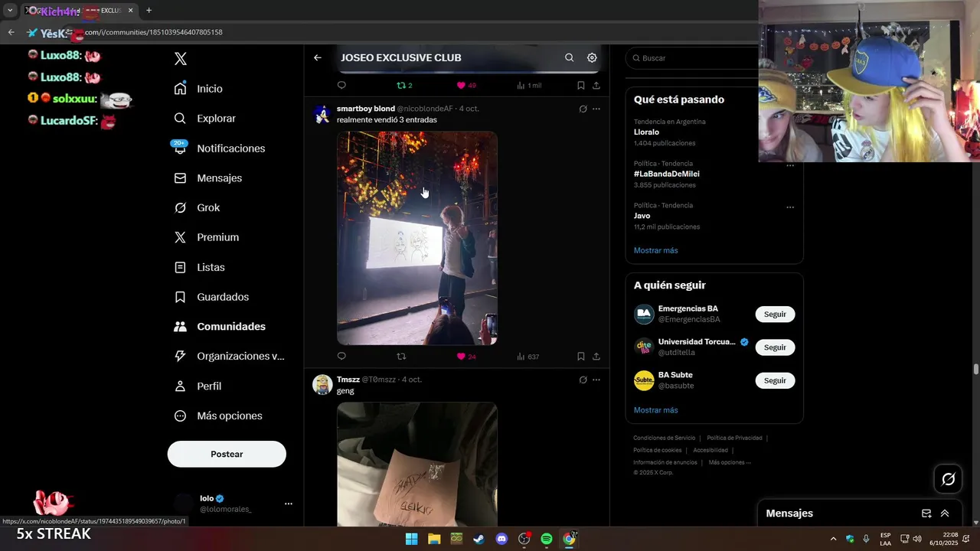
Task: View analytics of 1 mil views post
Action: point(529,86)
